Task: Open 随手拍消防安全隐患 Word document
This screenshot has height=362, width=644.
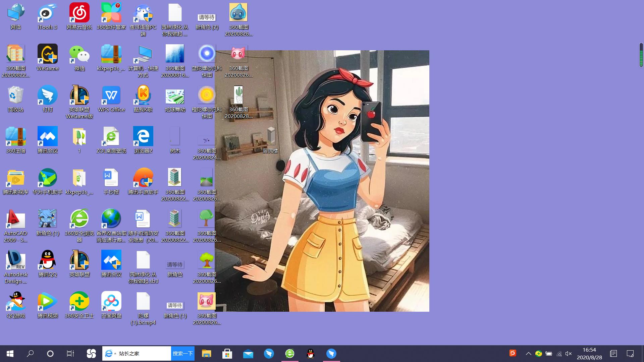Action: click(143, 226)
